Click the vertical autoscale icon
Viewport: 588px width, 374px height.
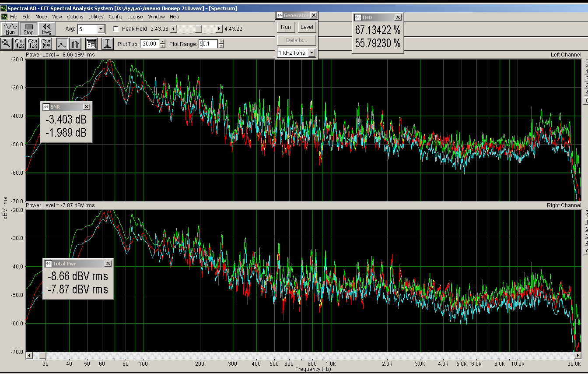107,43
